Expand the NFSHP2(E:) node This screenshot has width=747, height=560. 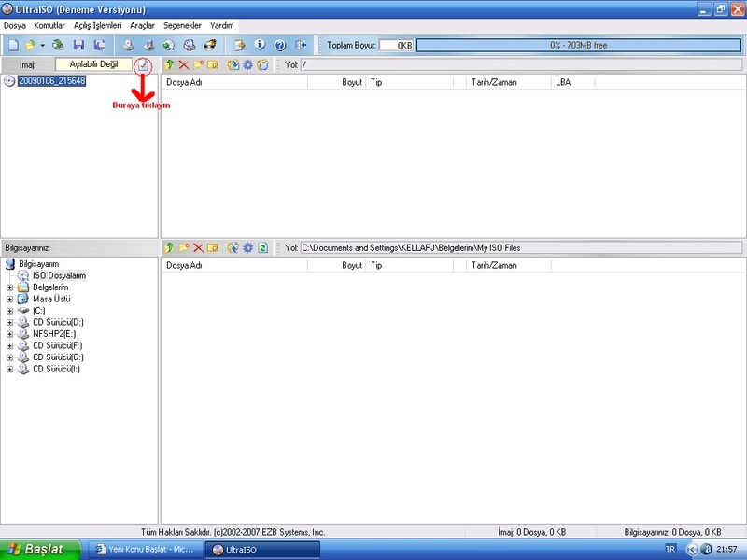tap(9, 334)
